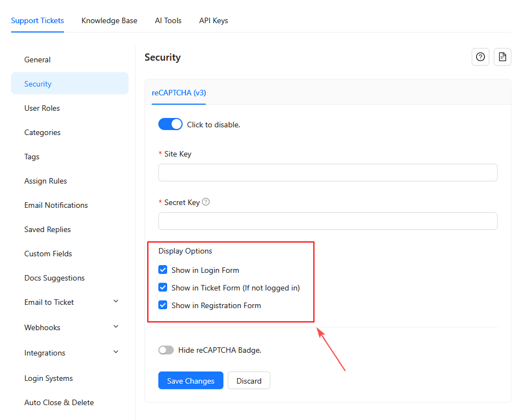Open User Roles settings in sidebar
This screenshot has width=523, height=420.
42,108
